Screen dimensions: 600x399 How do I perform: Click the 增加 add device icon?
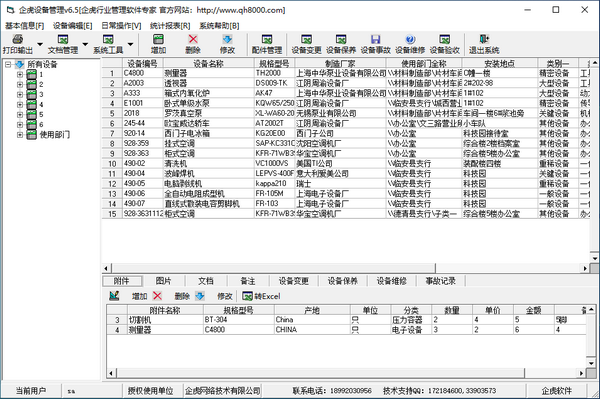[x=158, y=39]
